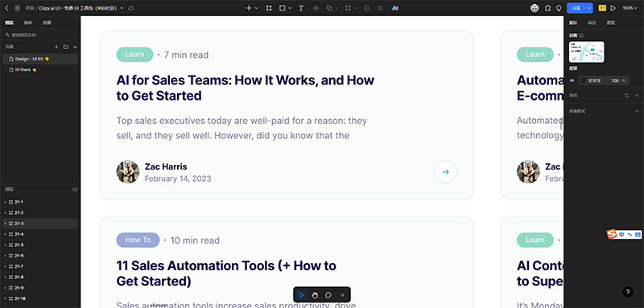The height and width of the screenshot is (308, 644).
Task: Collapse the pages list chevron
Action: tap(75, 47)
